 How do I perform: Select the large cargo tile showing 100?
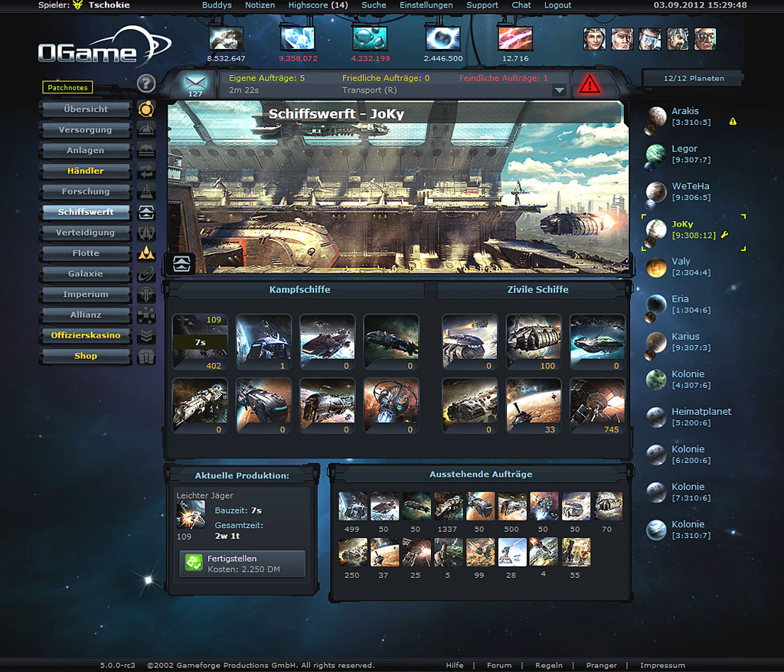pos(534,342)
